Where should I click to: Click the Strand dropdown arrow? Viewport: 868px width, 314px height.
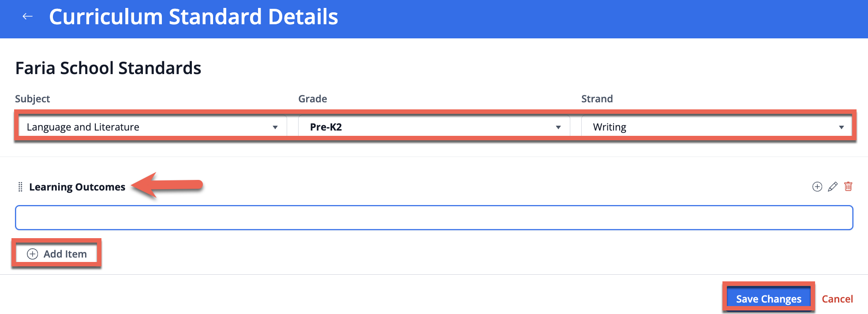click(841, 127)
